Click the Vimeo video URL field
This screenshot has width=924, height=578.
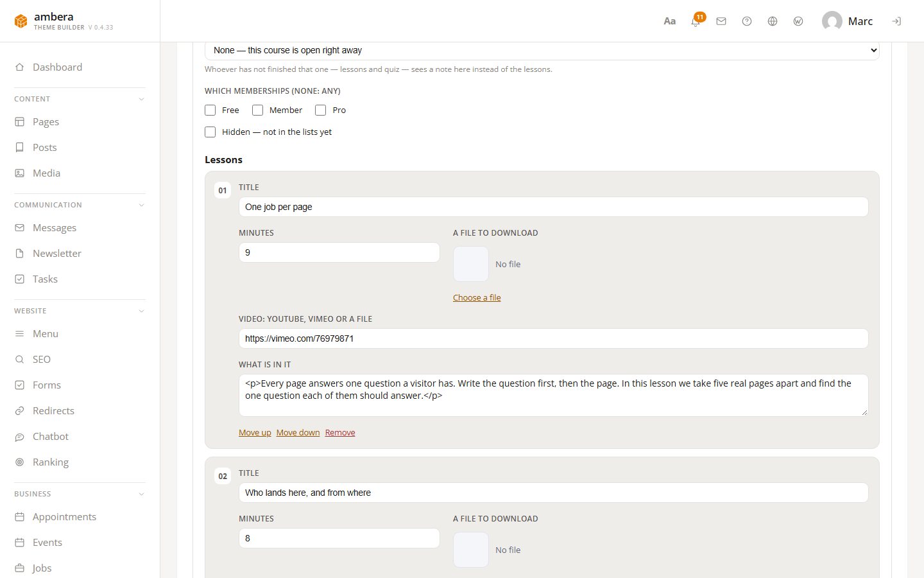click(554, 338)
